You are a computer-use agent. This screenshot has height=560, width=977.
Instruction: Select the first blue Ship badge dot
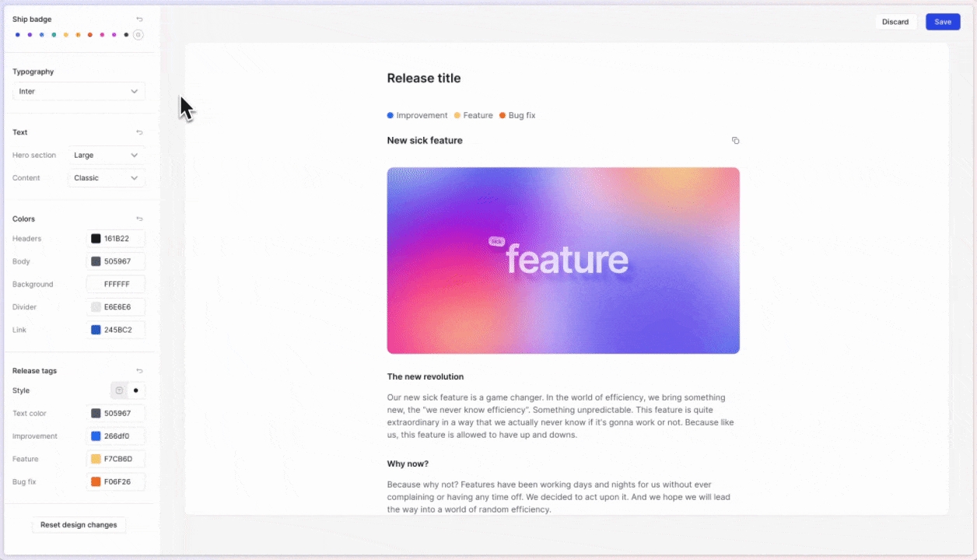click(18, 35)
